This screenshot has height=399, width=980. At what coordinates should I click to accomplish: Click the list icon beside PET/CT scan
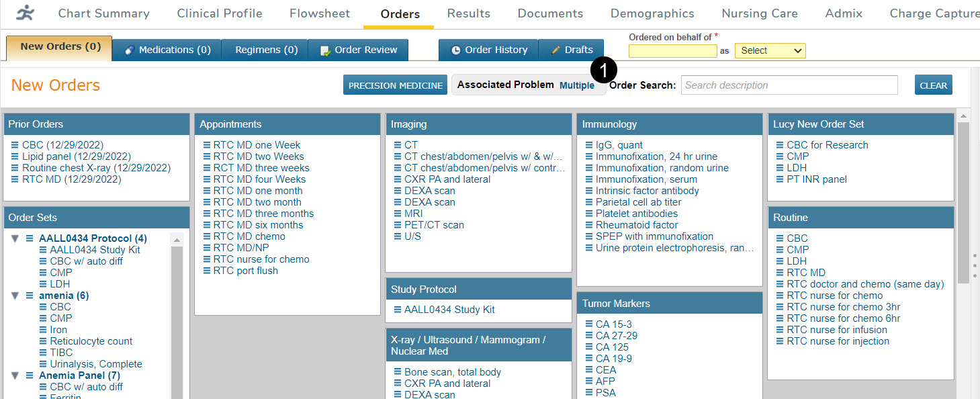pos(398,225)
